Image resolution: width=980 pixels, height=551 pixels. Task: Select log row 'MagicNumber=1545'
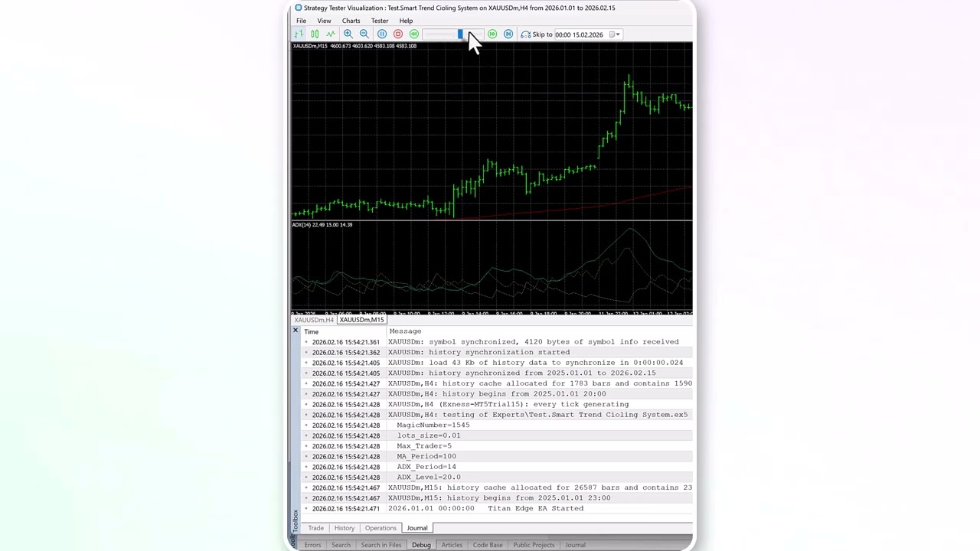point(498,425)
